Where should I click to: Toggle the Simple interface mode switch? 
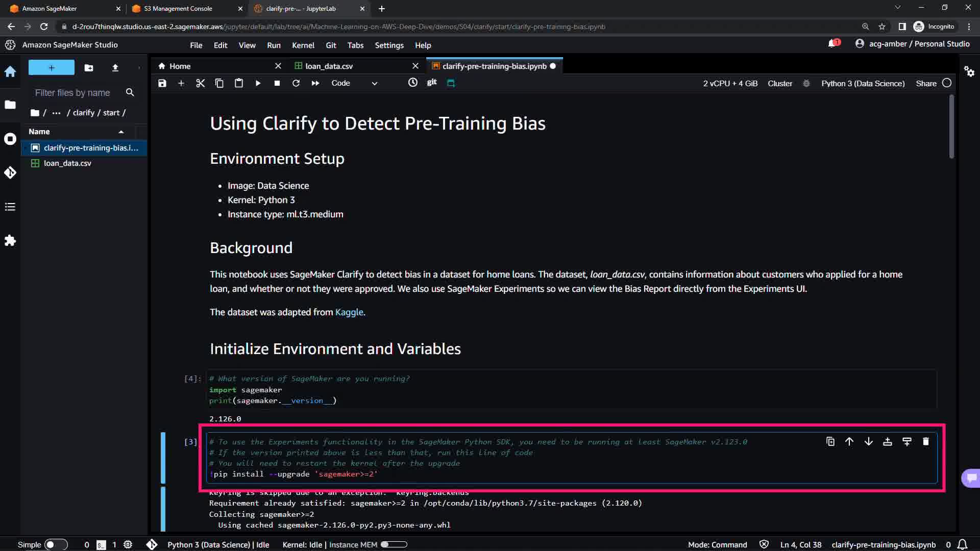point(56,544)
